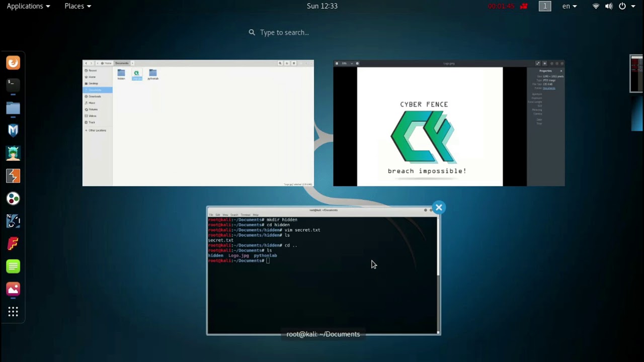
Task: Open hamburger menu in Files window
Action: (x=294, y=63)
